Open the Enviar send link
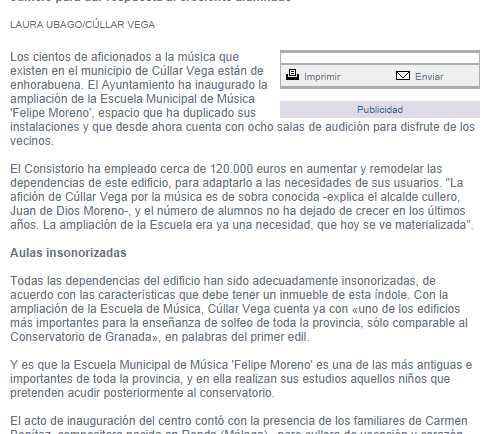The height and width of the screenshot is (434, 485). (x=429, y=77)
